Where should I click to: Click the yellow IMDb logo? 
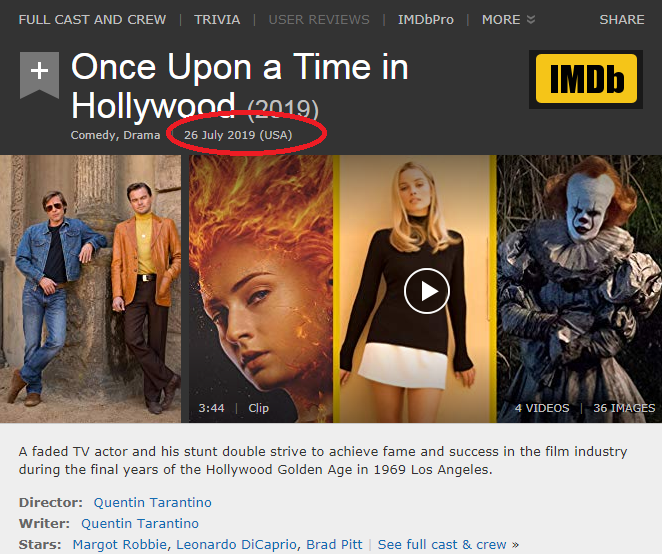[x=586, y=79]
